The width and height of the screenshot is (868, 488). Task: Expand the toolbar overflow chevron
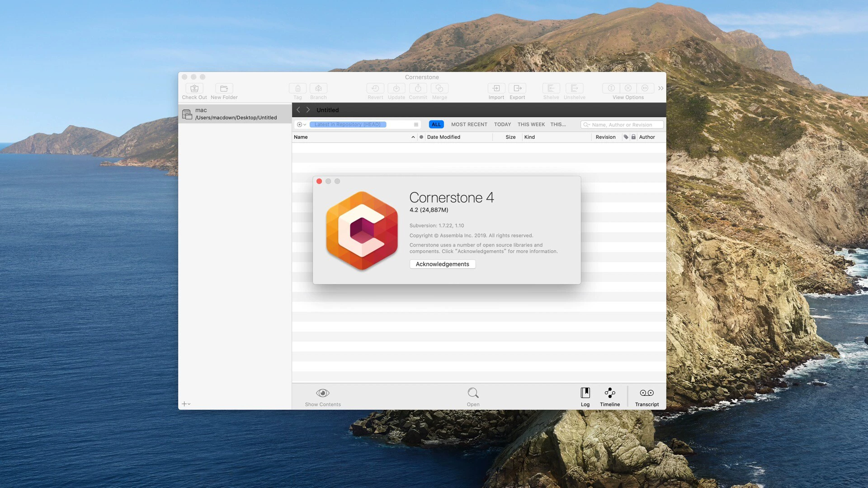[x=660, y=89]
